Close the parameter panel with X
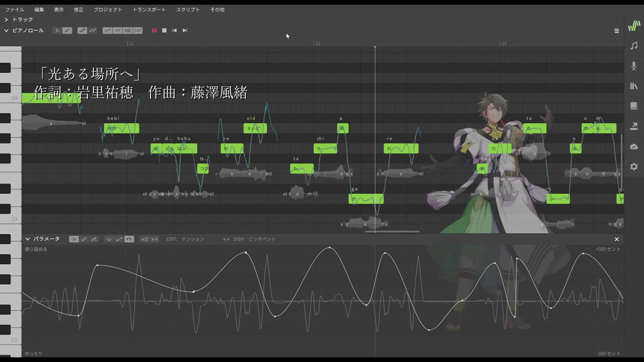 (x=616, y=239)
